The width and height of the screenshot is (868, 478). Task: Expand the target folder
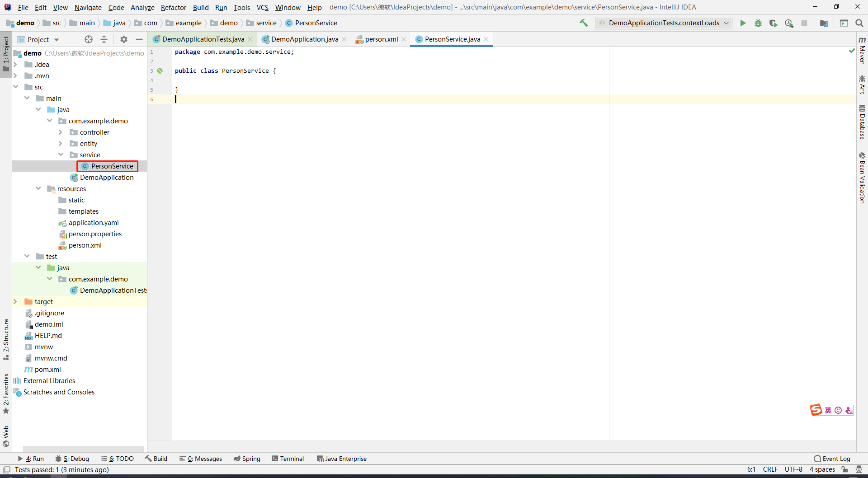[x=15, y=302]
